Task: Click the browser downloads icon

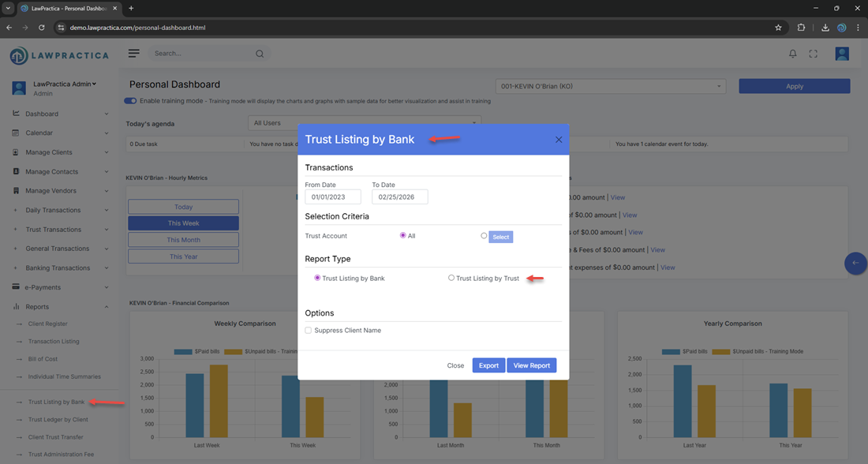Action: [x=825, y=27]
